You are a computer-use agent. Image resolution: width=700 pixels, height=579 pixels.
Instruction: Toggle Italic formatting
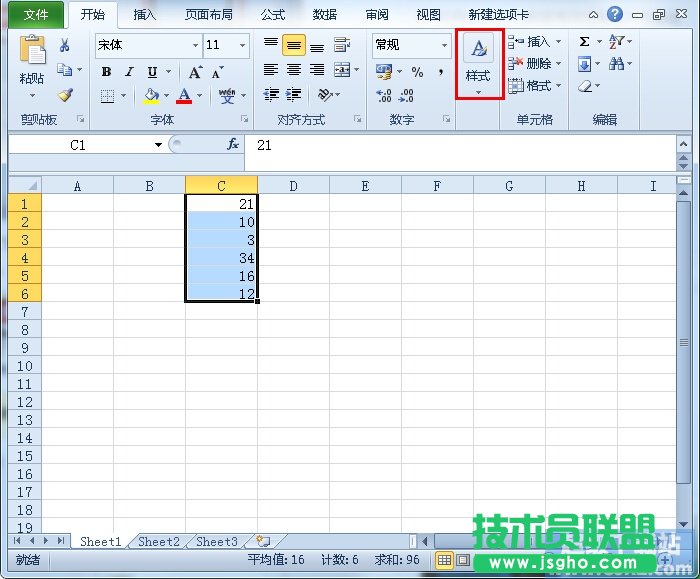coord(129,71)
